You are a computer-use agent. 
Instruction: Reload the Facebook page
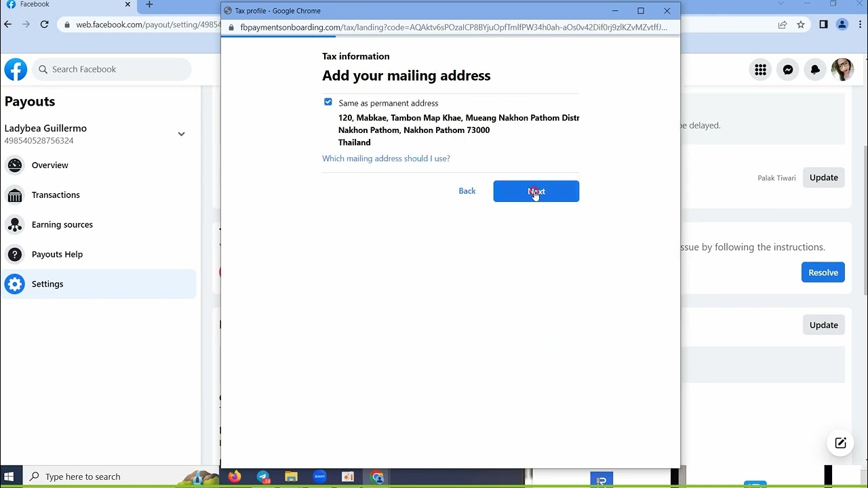[44, 24]
